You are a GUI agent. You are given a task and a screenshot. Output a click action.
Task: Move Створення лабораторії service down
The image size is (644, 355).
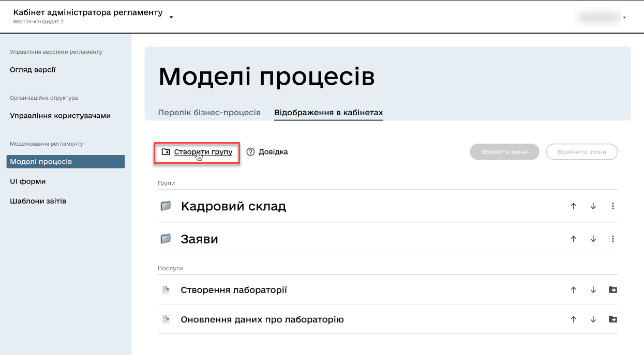[593, 290]
